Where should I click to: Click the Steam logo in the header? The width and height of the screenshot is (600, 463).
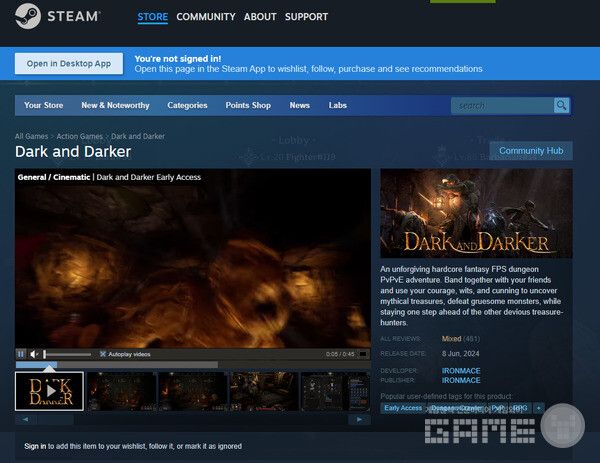[57, 17]
